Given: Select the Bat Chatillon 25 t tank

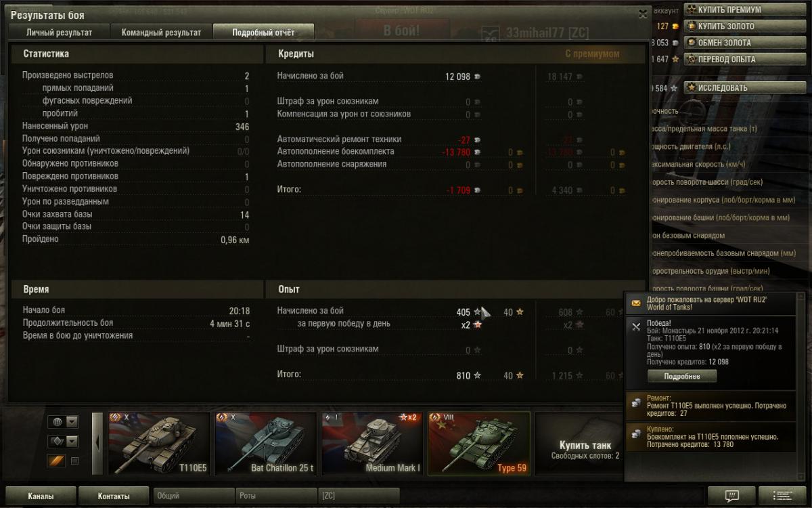Looking at the screenshot, I should pyautogui.click(x=265, y=444).
